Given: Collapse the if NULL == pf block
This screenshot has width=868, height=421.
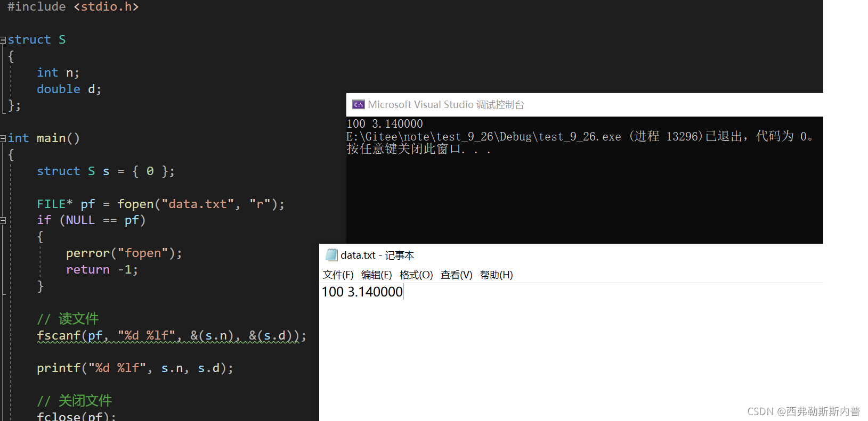Looking at the screenshot, I should tap(3, 220).
